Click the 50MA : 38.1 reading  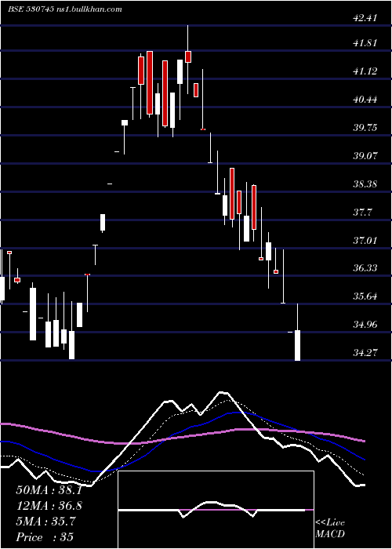pos(49,490)
